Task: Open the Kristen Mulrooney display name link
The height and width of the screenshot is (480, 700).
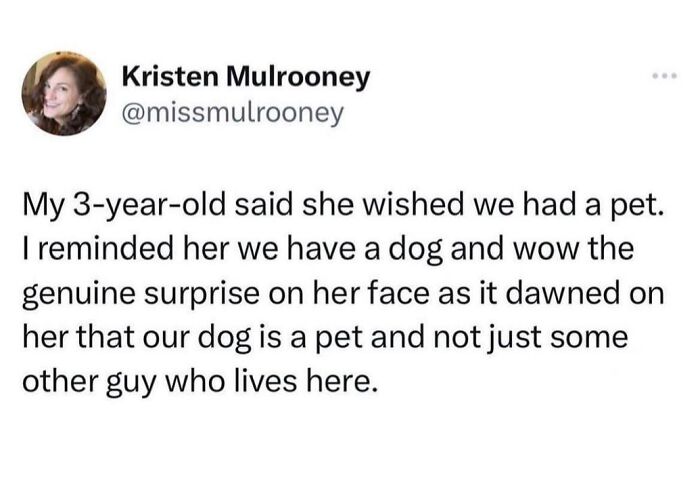Action: [246, 78]
